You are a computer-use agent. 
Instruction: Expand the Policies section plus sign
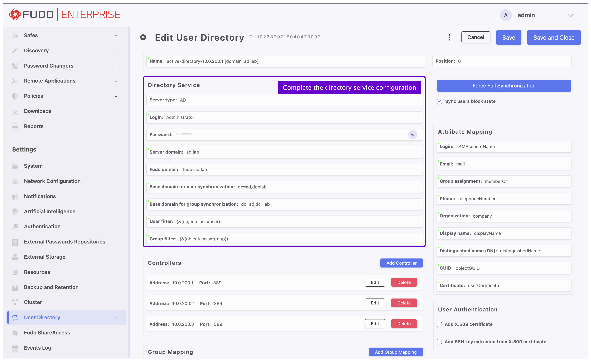tap(116, 96)
